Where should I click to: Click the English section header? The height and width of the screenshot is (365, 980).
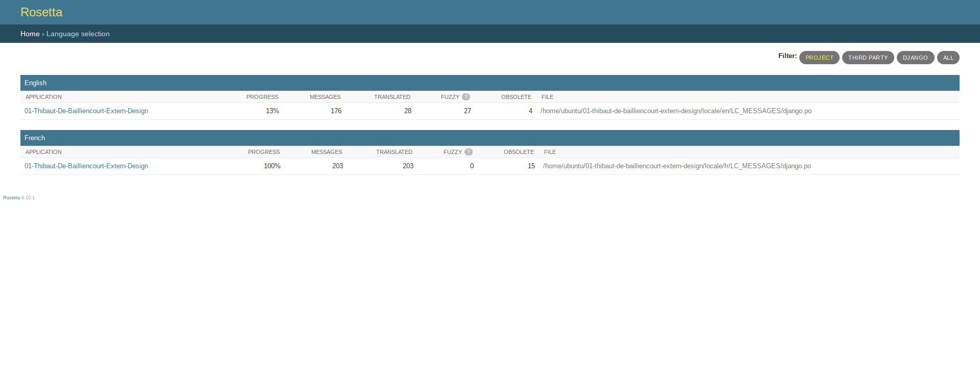click(x=490, y=83)
